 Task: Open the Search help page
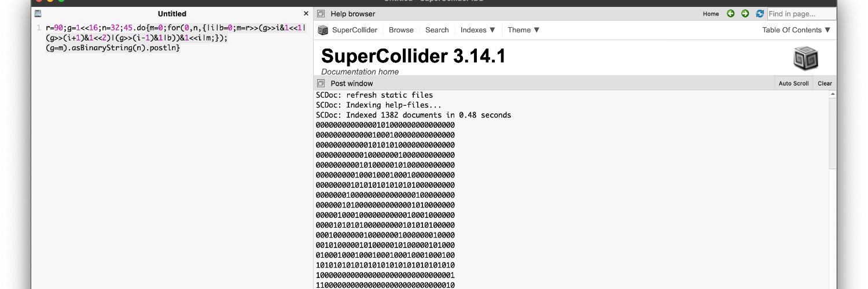(437, 30)
